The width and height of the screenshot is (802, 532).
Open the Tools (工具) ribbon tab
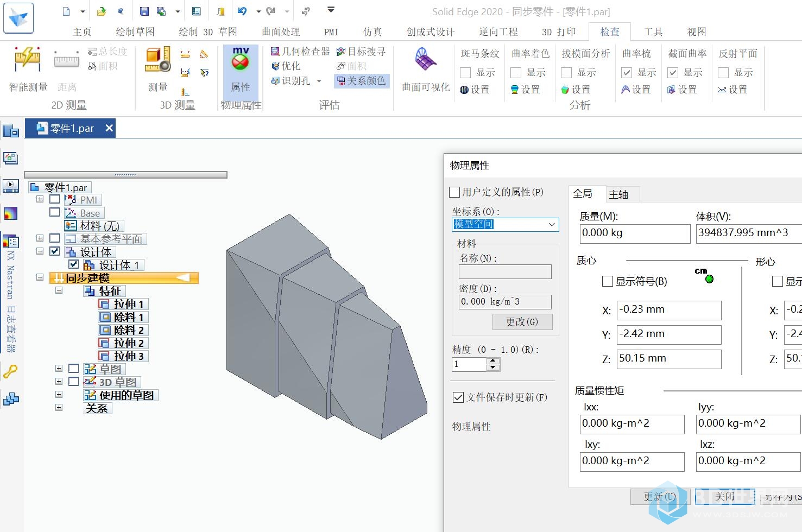653,32
